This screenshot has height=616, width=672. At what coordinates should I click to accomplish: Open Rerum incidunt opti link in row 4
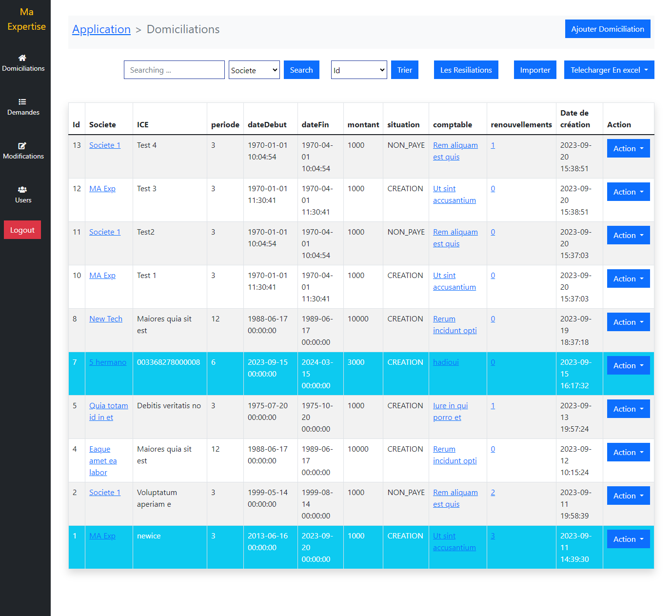tap(455, 455)
